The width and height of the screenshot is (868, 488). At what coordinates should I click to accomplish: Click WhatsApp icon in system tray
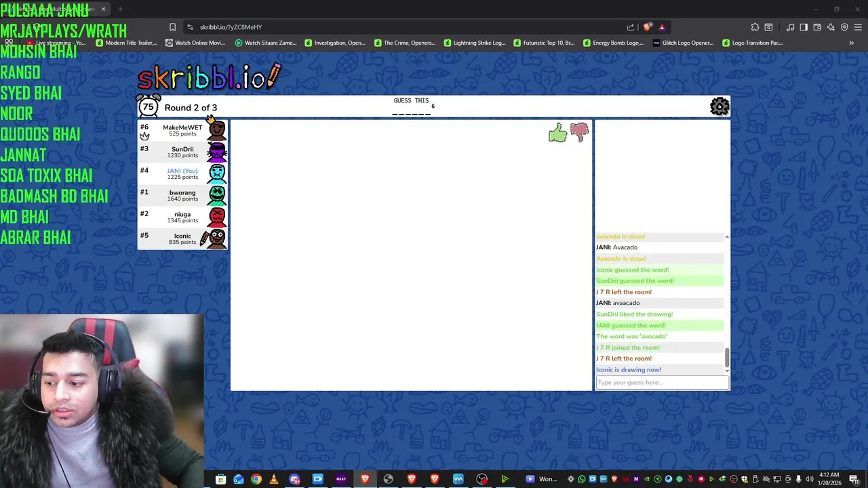[581, 479]
